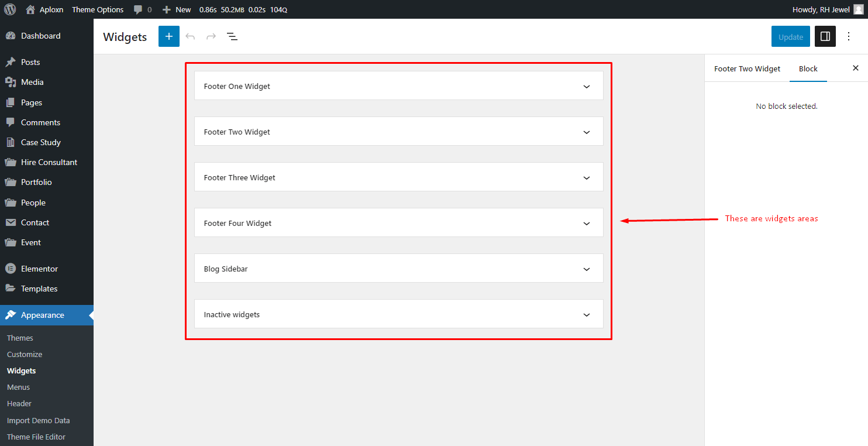This screenshot has height=446, width=868.
Task: Go to Widgets submenu
Action: (21, 370)
